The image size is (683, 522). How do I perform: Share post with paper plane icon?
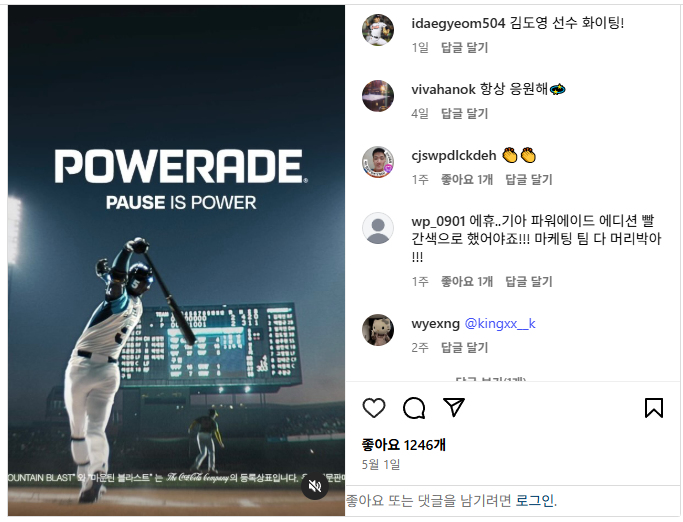[453, 407]
